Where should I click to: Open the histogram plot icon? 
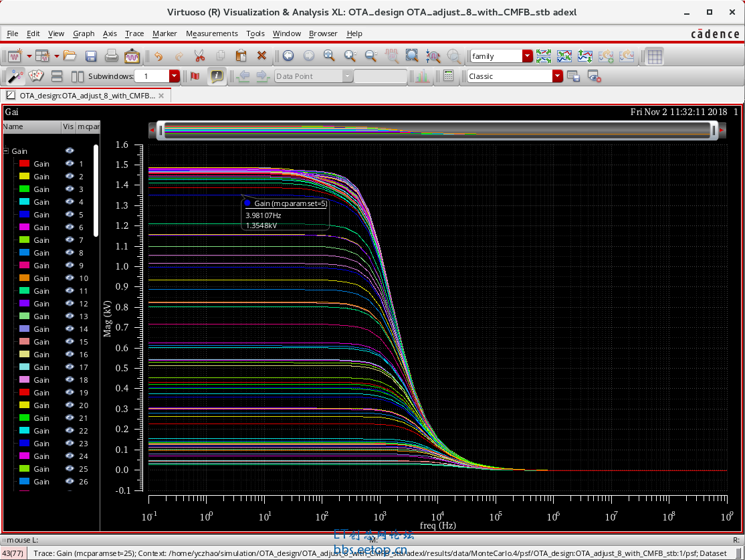click(x=423, y=76)
